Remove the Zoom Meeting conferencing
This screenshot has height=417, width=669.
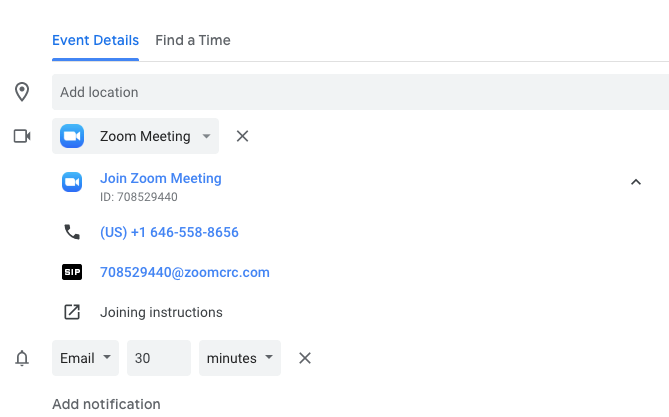coord(242,136)
